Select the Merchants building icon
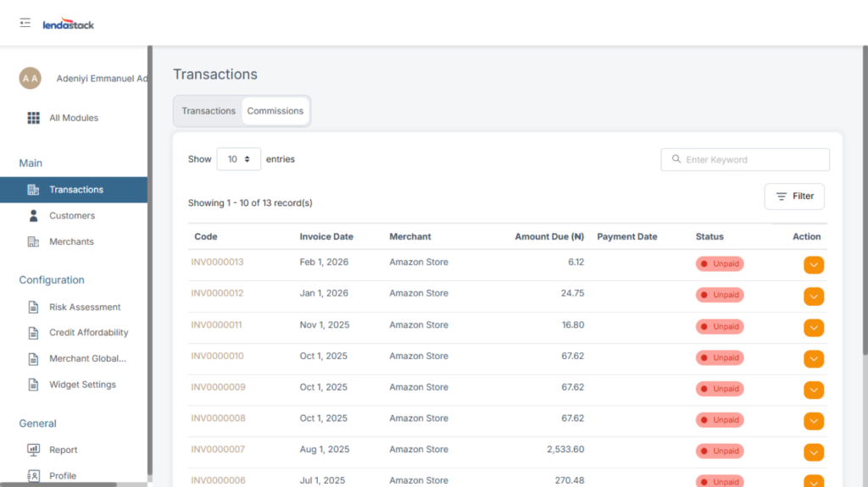868x487 pixels. 34,242
